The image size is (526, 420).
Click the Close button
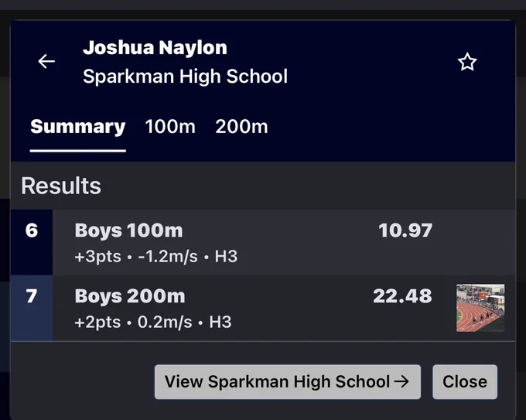tap(465, 382)
